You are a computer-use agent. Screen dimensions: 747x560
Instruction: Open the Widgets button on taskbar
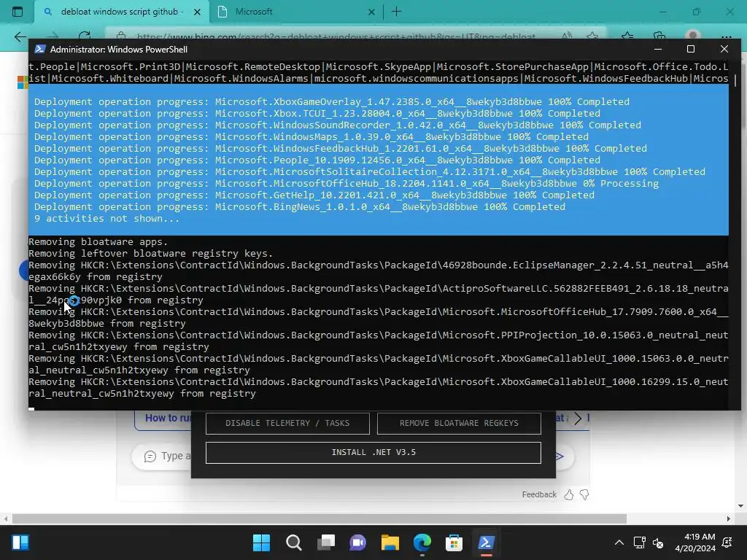20,542
